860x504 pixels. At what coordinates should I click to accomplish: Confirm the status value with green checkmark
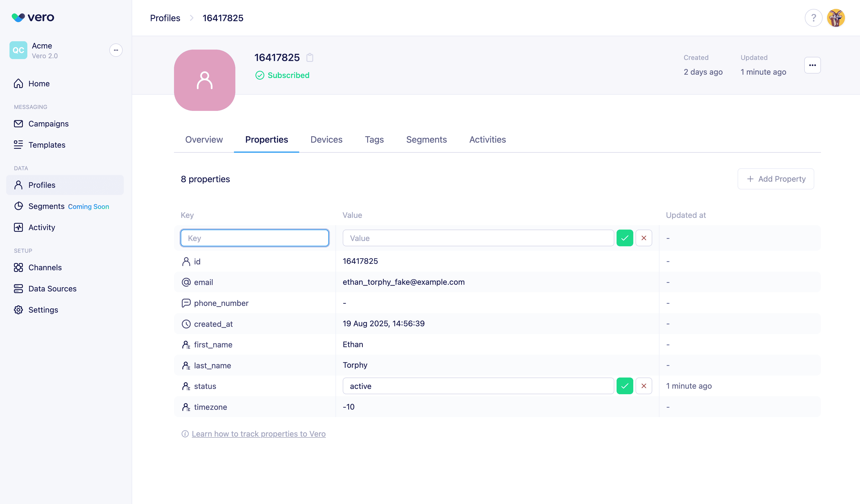pyautogui.click(x=625, y=386)
